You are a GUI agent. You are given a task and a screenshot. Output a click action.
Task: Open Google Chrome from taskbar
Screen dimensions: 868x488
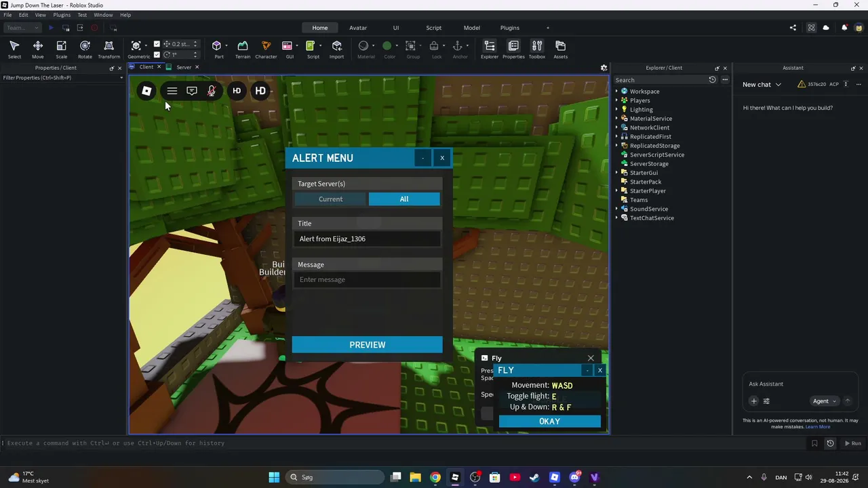pyautogui.click(x=435, y=477)
